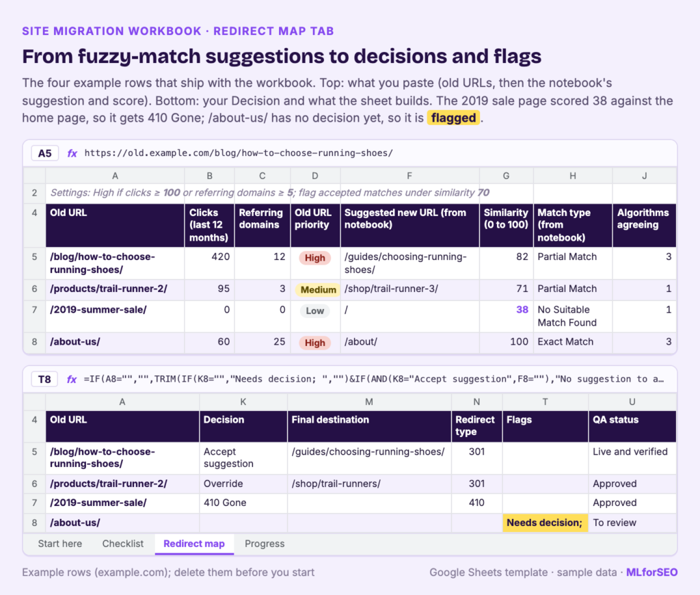Click the formula bar starting =IF(A8
The height and width of the screenshot is (595, 700).
pyautogui.click(x=374, y=380)
